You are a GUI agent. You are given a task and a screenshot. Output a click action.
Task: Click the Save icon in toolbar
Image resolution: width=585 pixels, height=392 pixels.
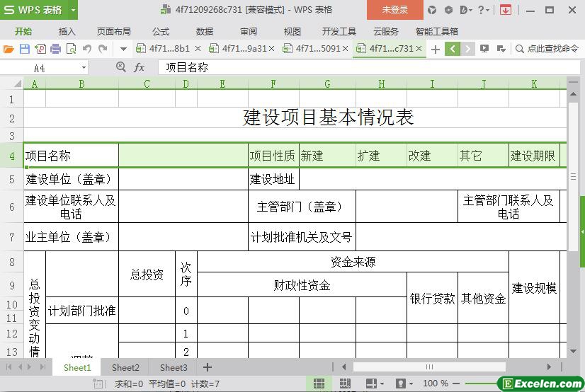pyautogui.click(x=24, y=49)
